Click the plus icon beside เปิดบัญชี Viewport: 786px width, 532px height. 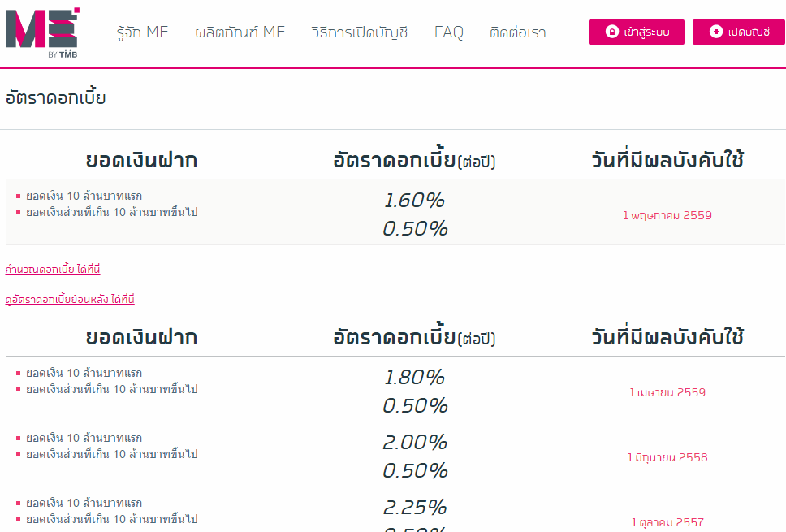(715, 32)
